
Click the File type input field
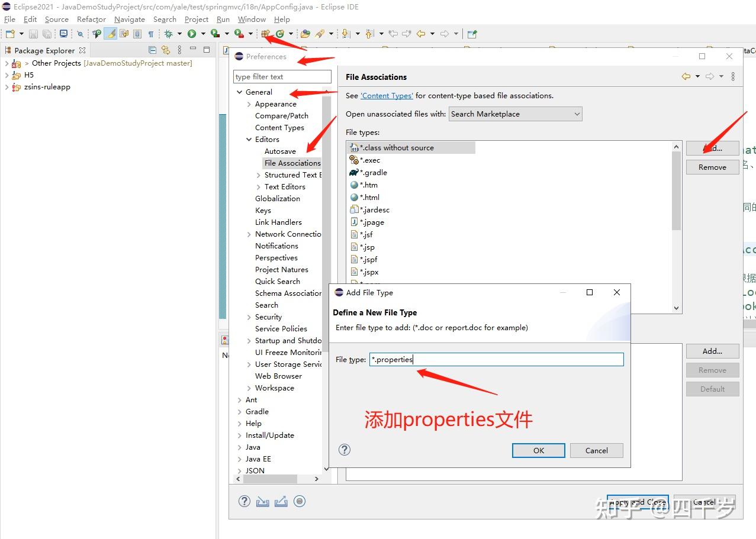click(497, 359)
